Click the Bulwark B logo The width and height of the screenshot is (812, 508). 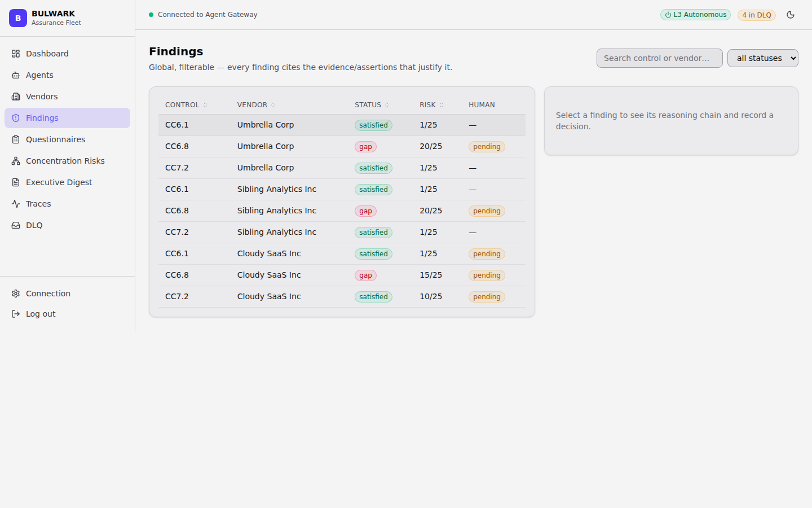18,18
